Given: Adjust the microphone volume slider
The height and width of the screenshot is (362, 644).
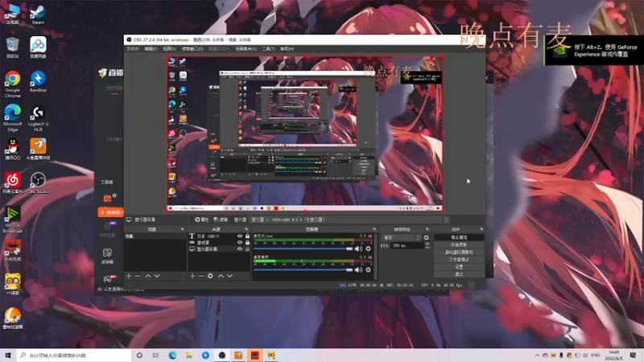Looking at the screenshot, I should point(303,249).
